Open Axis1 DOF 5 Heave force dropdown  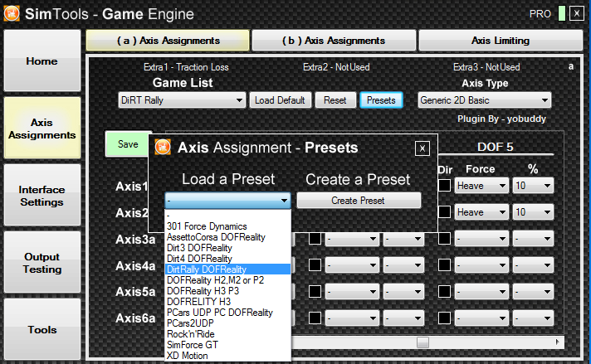tap(481, 186)
